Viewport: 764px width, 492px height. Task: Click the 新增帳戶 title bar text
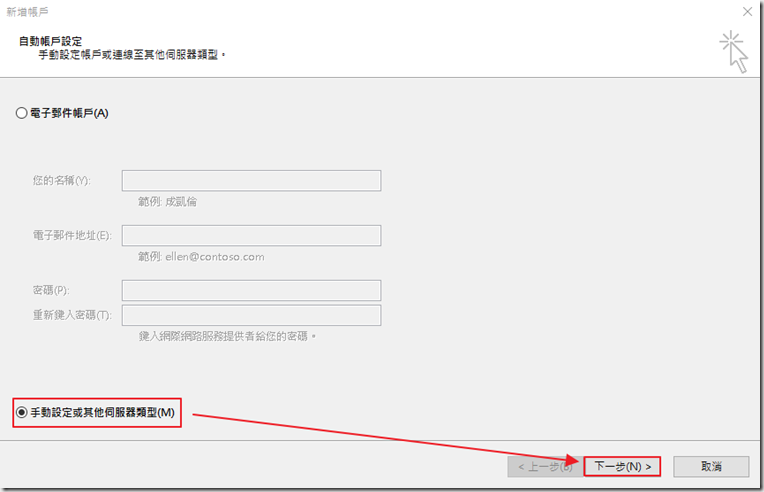[28, 10]
